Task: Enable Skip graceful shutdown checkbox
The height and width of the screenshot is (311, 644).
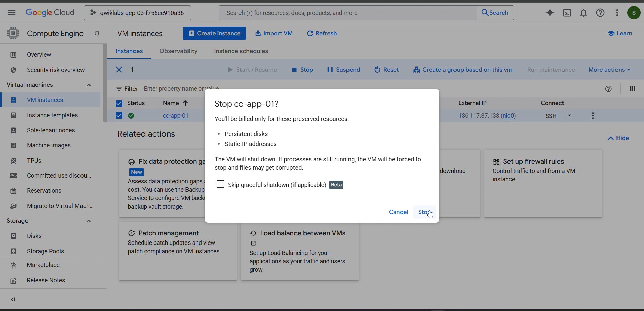Action: coord(220,184)
